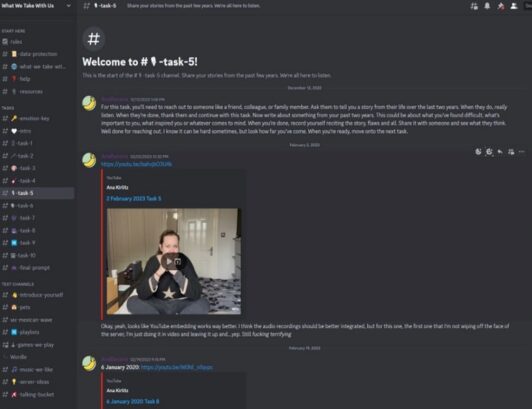The width and height of the screenshot is (532, 409).
Task: Collapse the START HERE category
Action: [14, 31]
